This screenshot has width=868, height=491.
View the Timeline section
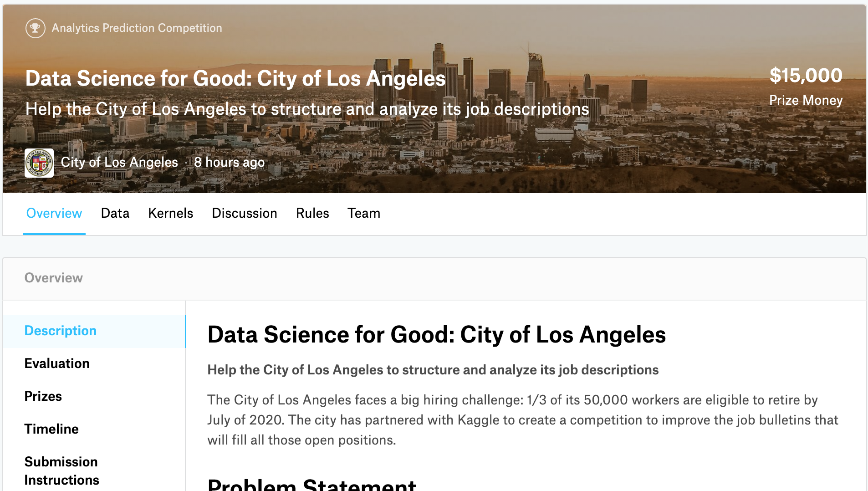tap(51, 429)
